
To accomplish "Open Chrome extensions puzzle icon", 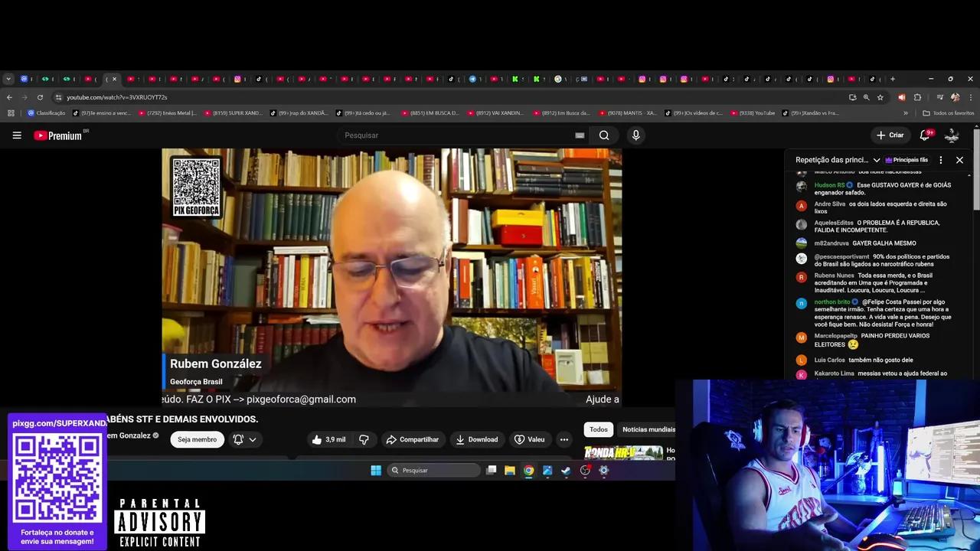I will click(x=917, y=97).
